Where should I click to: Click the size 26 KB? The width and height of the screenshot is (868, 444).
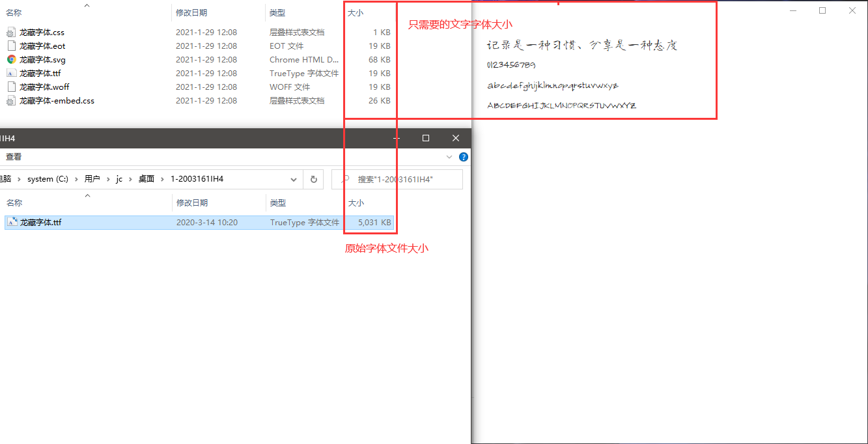click(380, 100)
